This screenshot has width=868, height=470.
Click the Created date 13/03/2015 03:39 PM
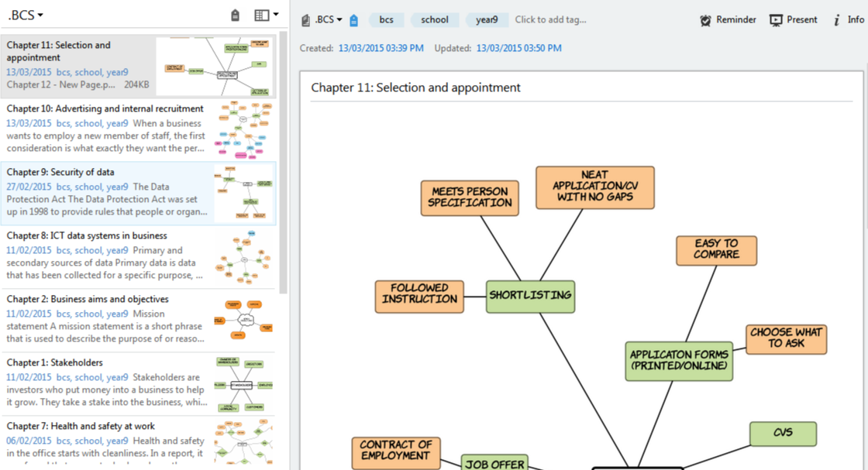coord(381,48)
